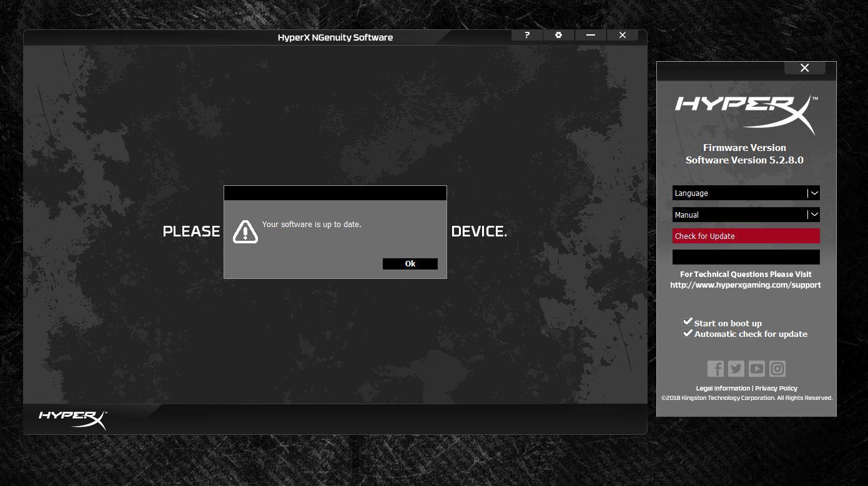Visit the hyperxgaming.com support link

746,285
